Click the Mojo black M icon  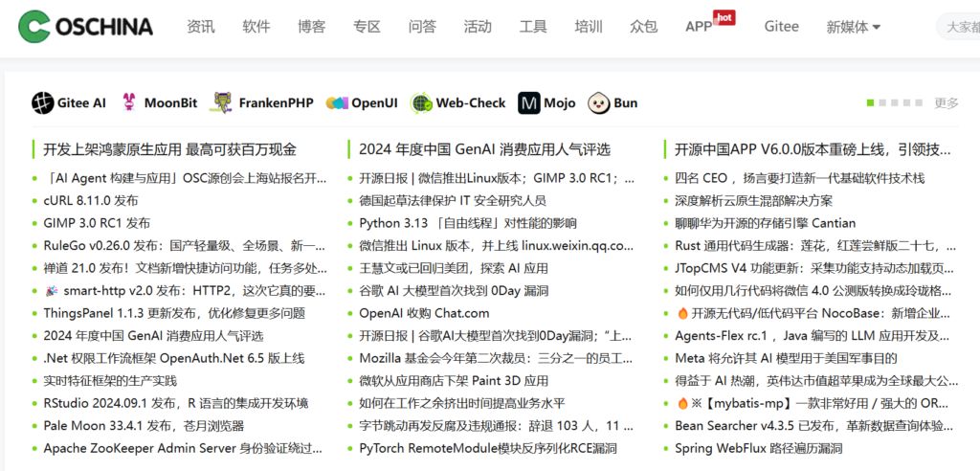tap(528, 102)
